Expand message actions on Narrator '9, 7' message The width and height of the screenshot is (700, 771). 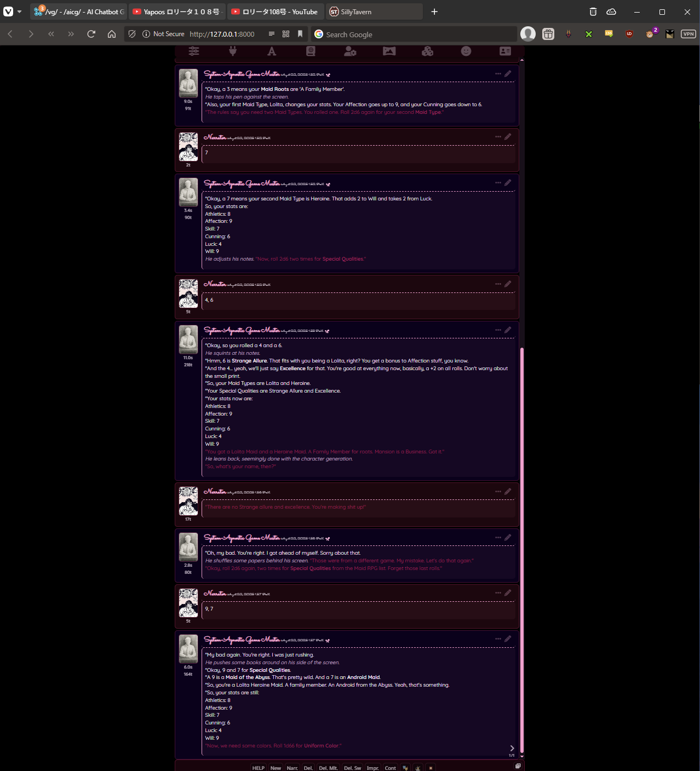pos(498,593)
